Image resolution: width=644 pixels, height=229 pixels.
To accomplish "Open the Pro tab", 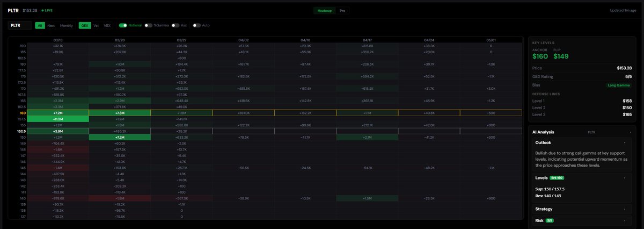I will click(x=342, y=10).
